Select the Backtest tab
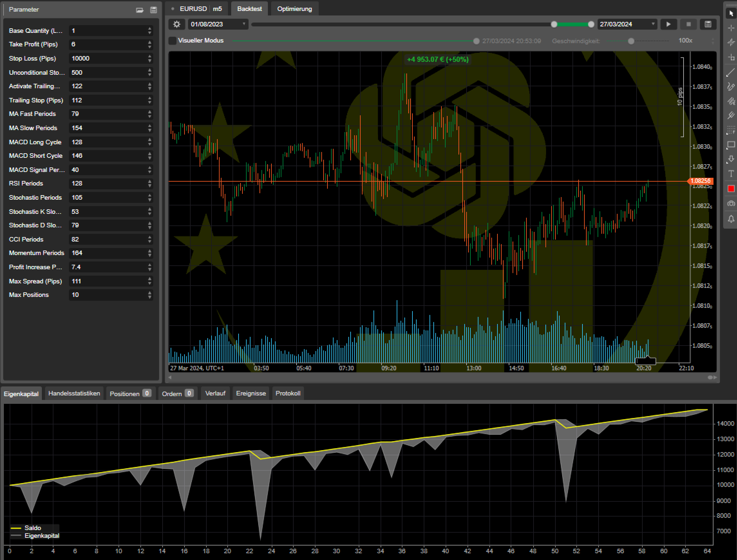 click(249, 9)
